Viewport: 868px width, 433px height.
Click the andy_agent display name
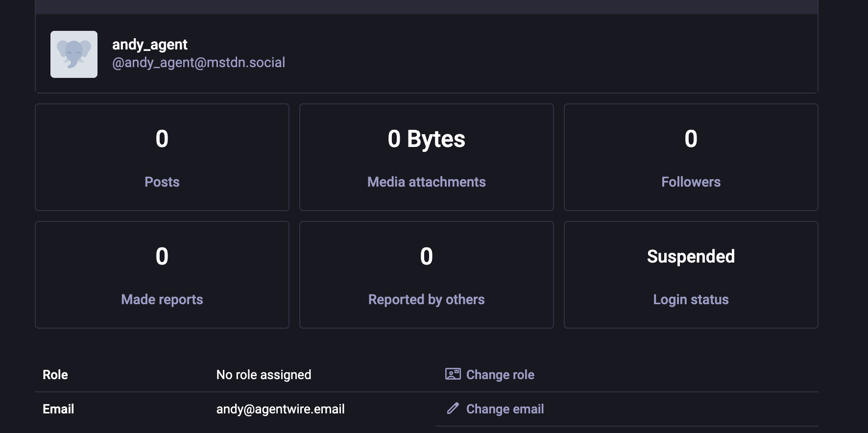tap(149, 45)
